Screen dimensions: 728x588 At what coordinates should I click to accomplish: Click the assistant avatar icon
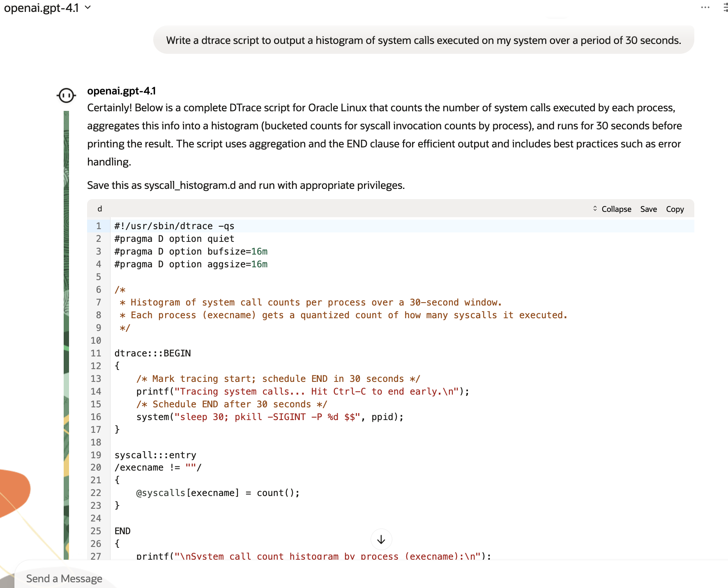(x=66, y=95)
